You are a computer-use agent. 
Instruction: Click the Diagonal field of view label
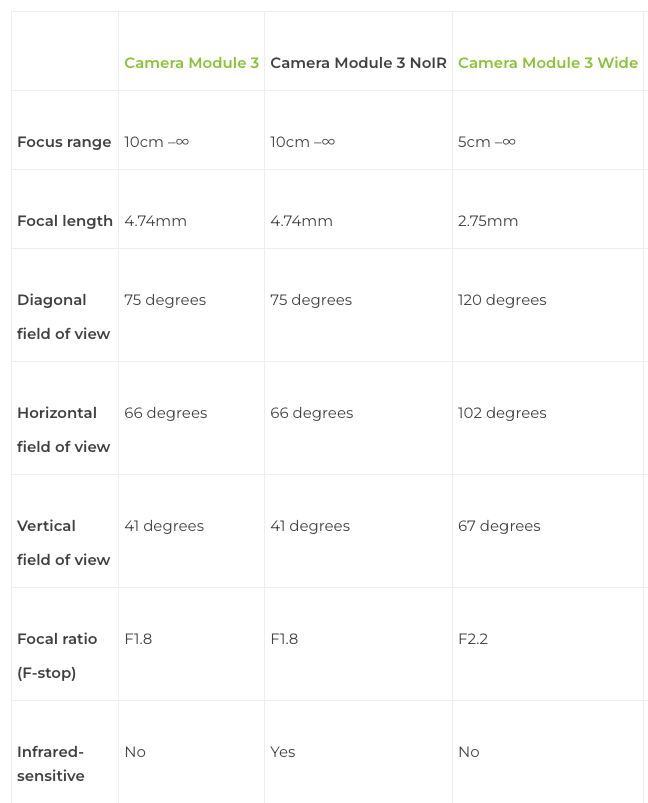point(64,316)
